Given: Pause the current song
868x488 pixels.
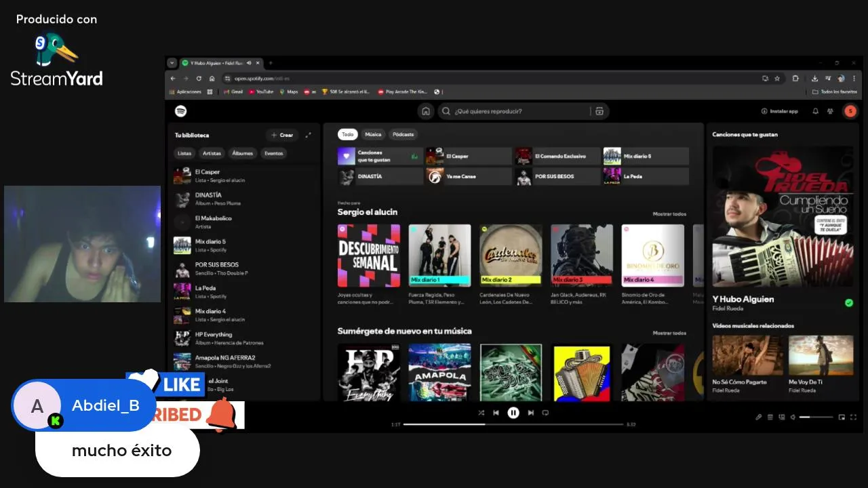Looking at the screenshot, I should [x=513, y=412].
